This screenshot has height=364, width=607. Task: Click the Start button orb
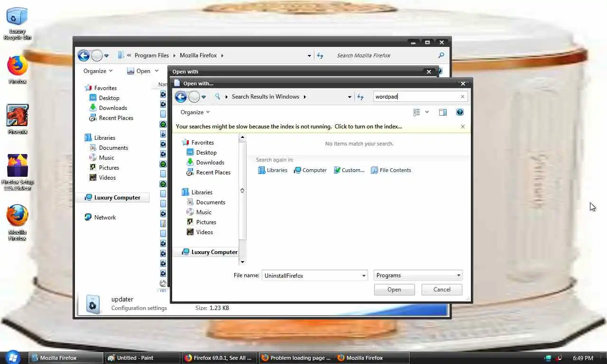[12, 357]
